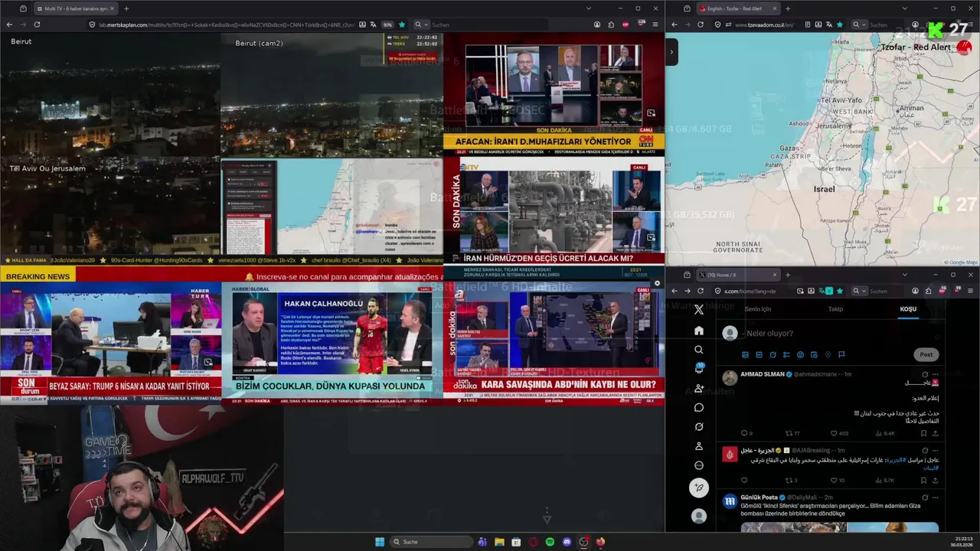
Task: Select the Multi TV browser tab
Action: pos(75,8)
